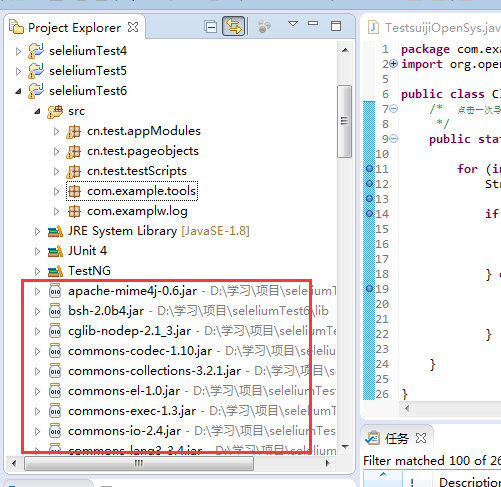Click the commons-collections-3.2.1.jar file icon
The image size is (501, 487).
pyautogui.click(x=55, y=371)
